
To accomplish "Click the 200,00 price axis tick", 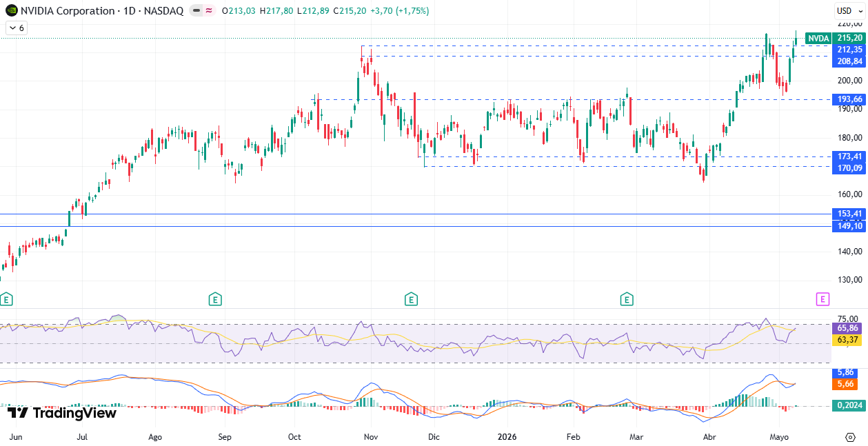I will [x=849, y=81].
